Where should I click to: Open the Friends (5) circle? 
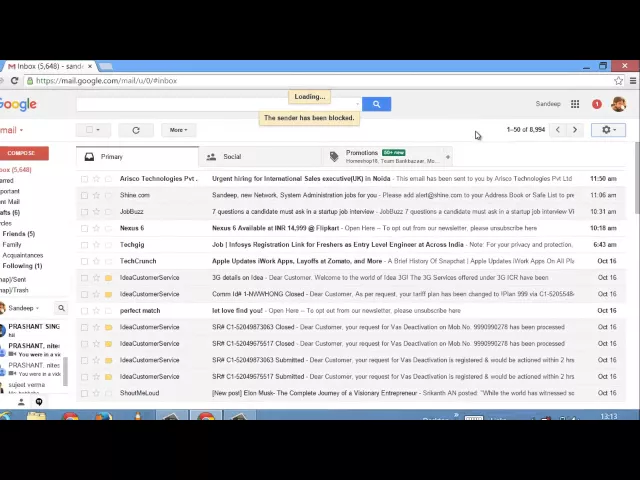pos(19,234)
